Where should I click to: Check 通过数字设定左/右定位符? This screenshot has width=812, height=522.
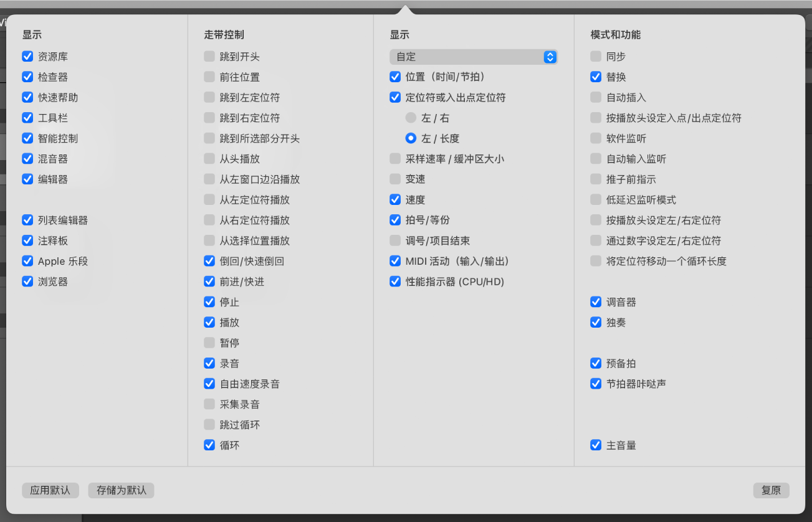click(596, 240)
